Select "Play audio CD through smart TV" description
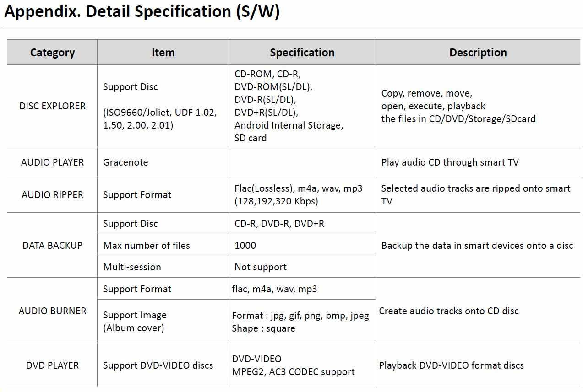 coord(450,162)
